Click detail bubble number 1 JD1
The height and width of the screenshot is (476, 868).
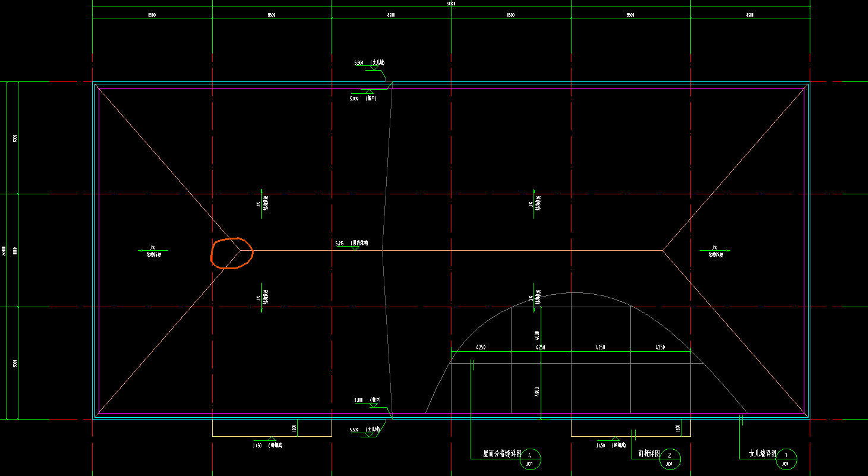[786, 459]
